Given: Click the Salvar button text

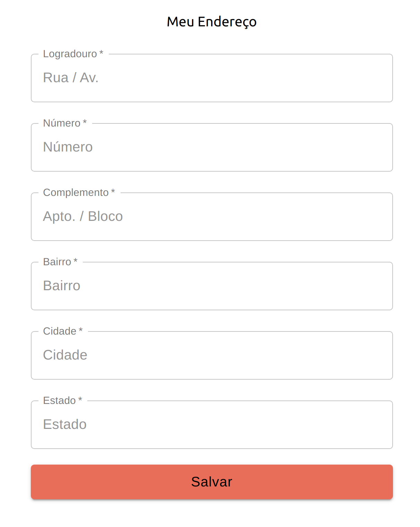Looking at the screenshot, I should pyautogui.click(x=211, y=482).
